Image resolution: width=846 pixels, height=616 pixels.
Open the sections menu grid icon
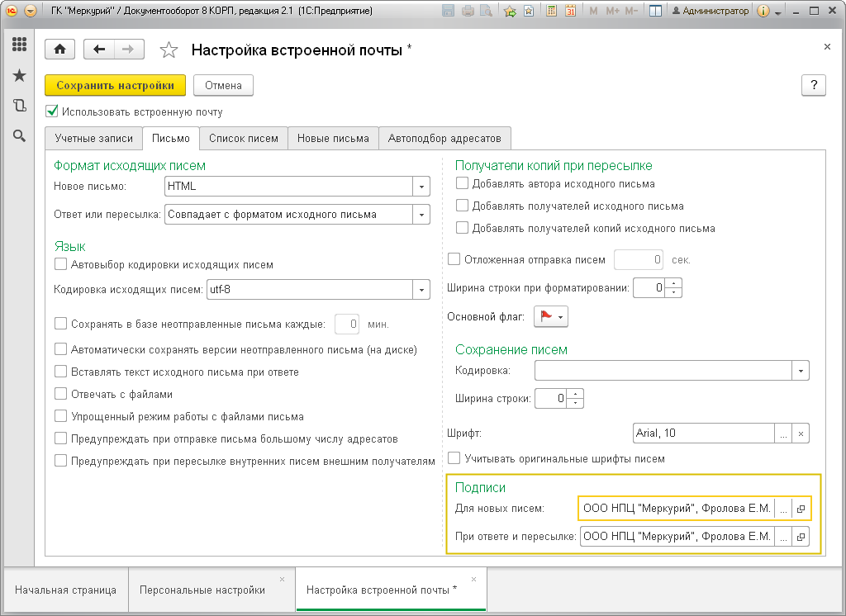(x=20, y=45)
